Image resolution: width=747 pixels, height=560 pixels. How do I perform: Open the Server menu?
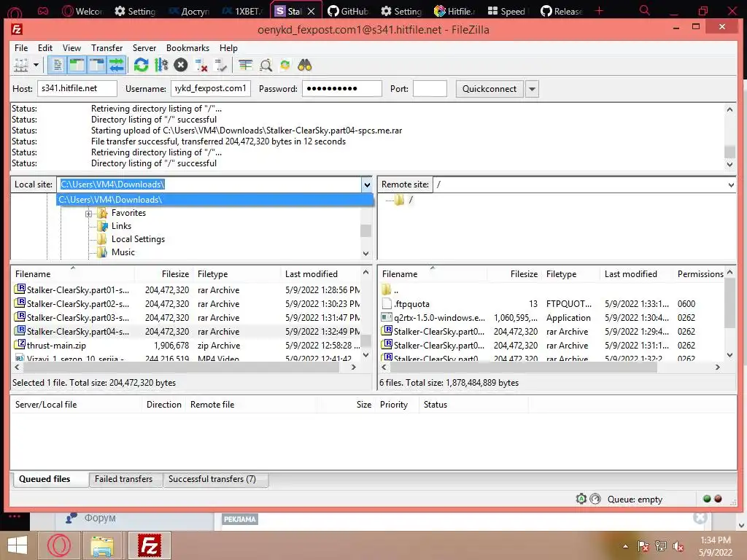(144, 48)
